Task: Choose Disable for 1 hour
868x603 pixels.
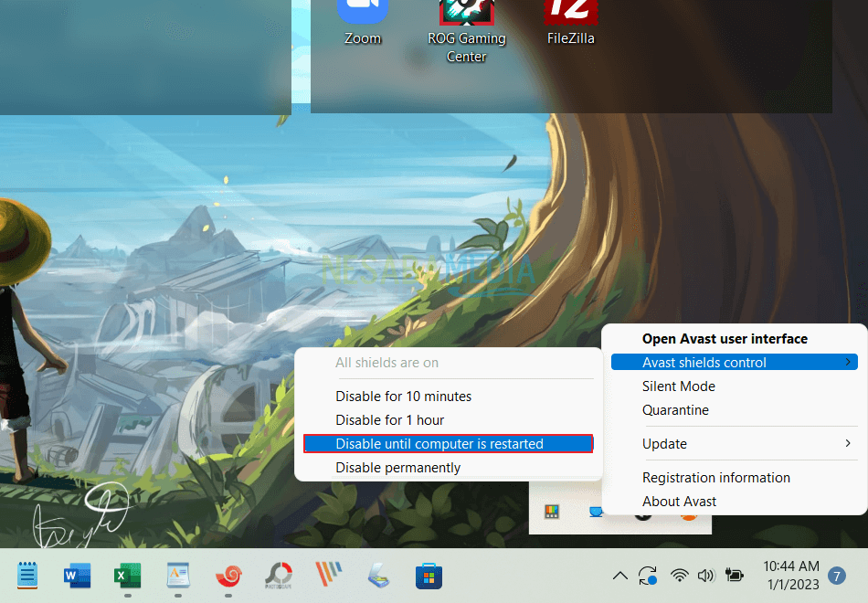Action: coord(390,420)
